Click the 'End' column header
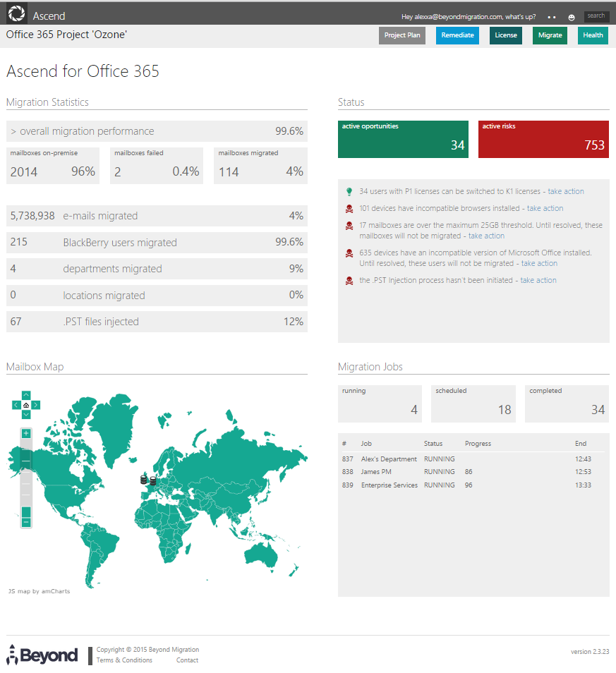 point(581,443)
